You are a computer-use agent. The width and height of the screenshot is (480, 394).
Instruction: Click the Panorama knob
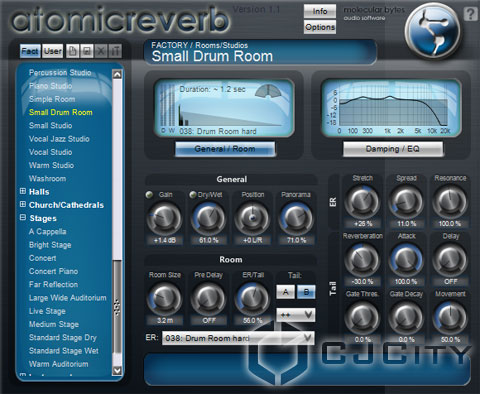[x=296, y=218]
